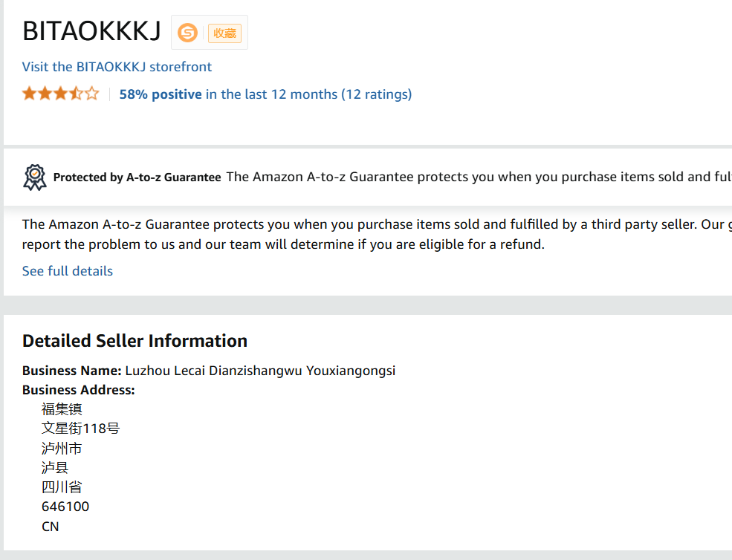The width and height of the screenshot is (732, 560).
Task: Click the postal code 646100
Action: point(65,507)
